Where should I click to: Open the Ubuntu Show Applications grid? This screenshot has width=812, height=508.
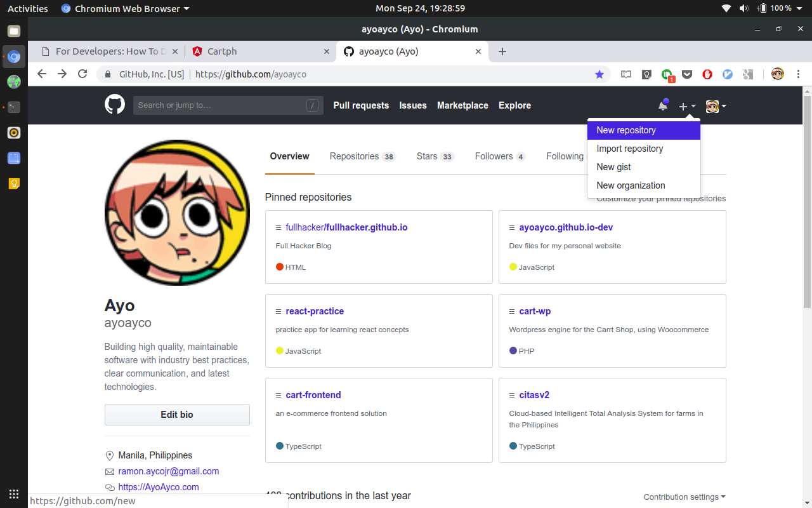(14, 494)
